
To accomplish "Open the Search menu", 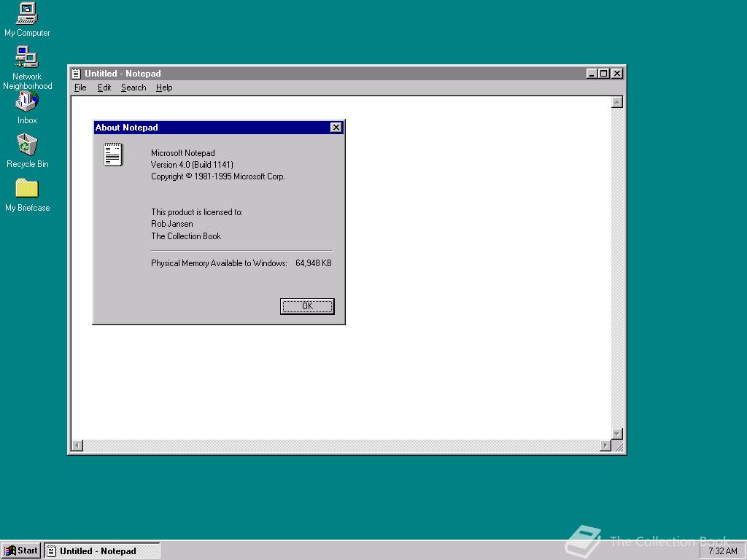I will (x=133, y=87).
